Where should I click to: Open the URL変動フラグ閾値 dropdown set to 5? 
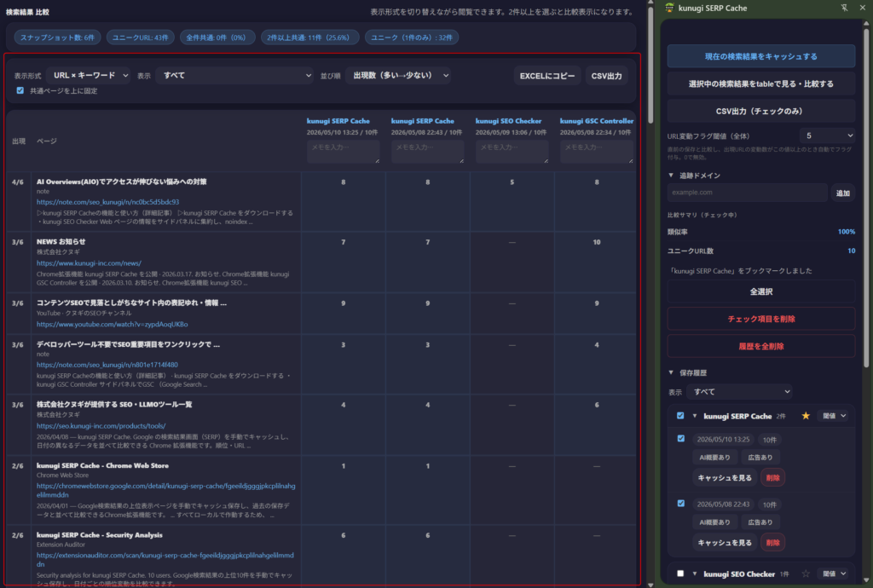point(827,135)
